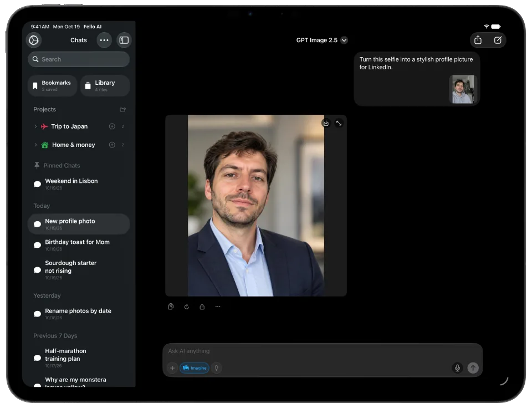
Task: Open Bookmarks with 3 saved
Action: point(53,85)
